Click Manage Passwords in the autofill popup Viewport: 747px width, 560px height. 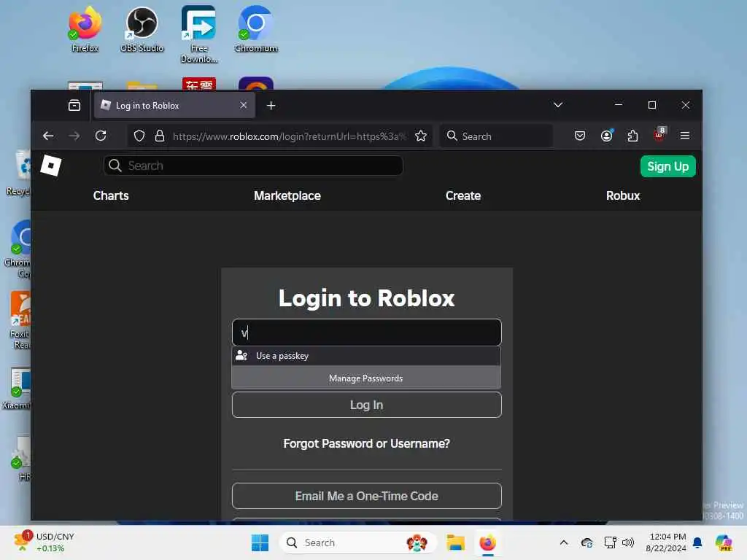366,378
